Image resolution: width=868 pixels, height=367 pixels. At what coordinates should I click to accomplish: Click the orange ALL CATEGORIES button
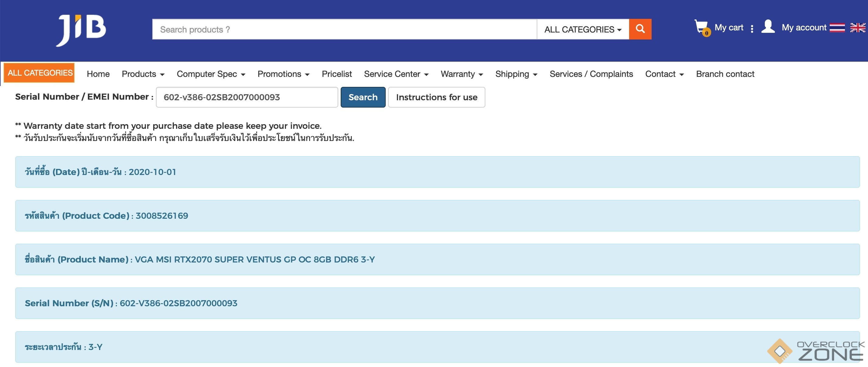40,73
